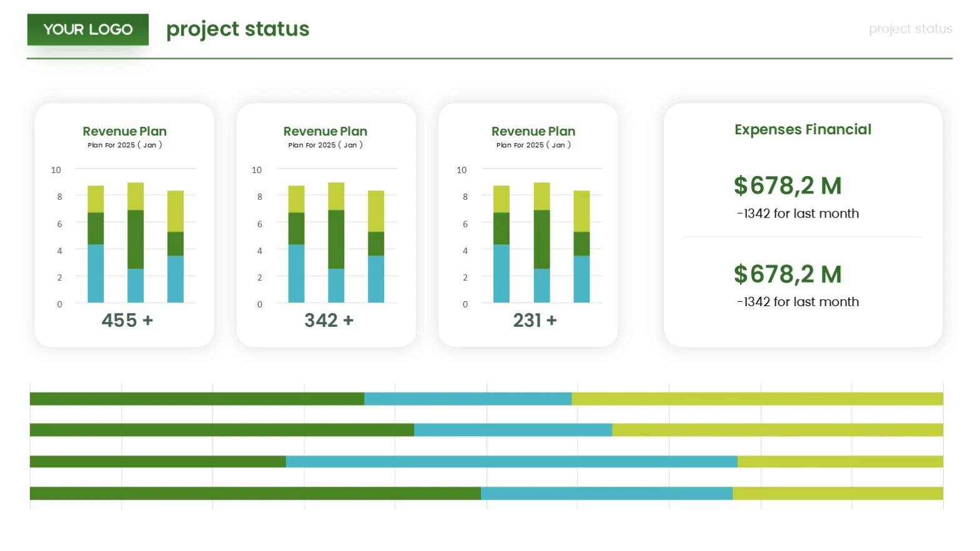Select the blue segment of the first horizontal bar
Viewport: 980px width, 551px height.
coord(468,399)
